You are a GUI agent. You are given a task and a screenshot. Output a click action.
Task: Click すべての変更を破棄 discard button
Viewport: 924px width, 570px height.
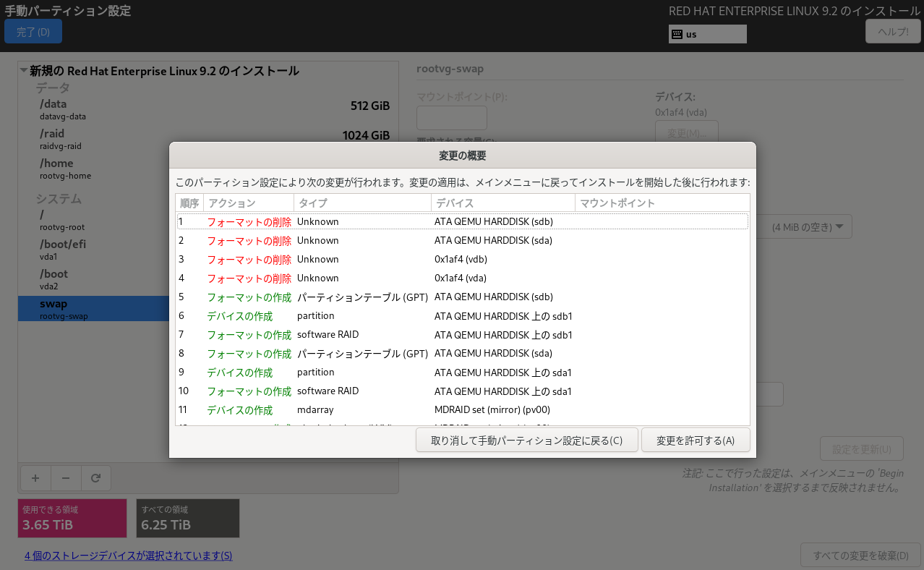860,554
